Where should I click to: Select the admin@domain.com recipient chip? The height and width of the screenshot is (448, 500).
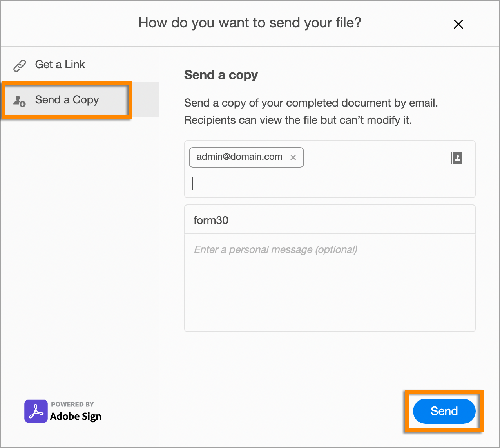[238, 157]
